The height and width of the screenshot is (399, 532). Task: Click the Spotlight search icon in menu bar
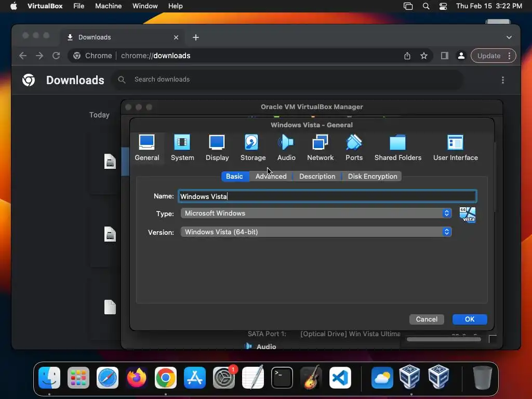pyautogui.click(x=426, y=6)
